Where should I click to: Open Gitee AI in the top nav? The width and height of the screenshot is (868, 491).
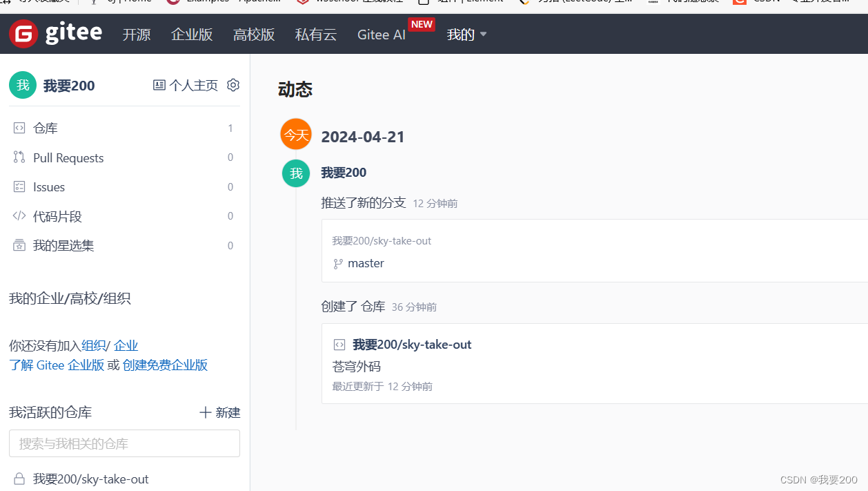click(x=382, y=35)
